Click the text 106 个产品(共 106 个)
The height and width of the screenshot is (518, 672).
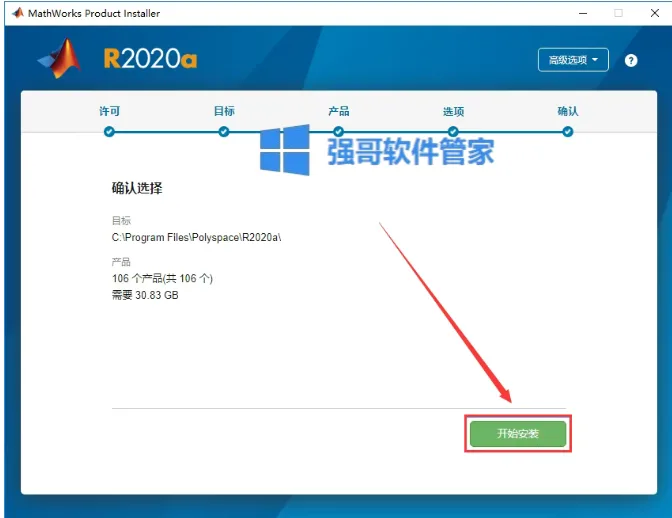[162, 278]
